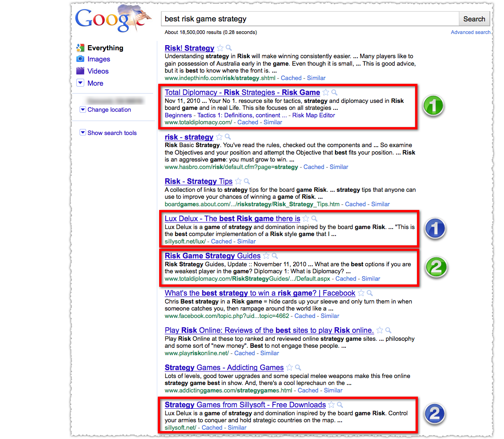Click magnifier beside Sillysoft Free Downloads result
This screenshot has width=504, height=439.
point(340,405)
